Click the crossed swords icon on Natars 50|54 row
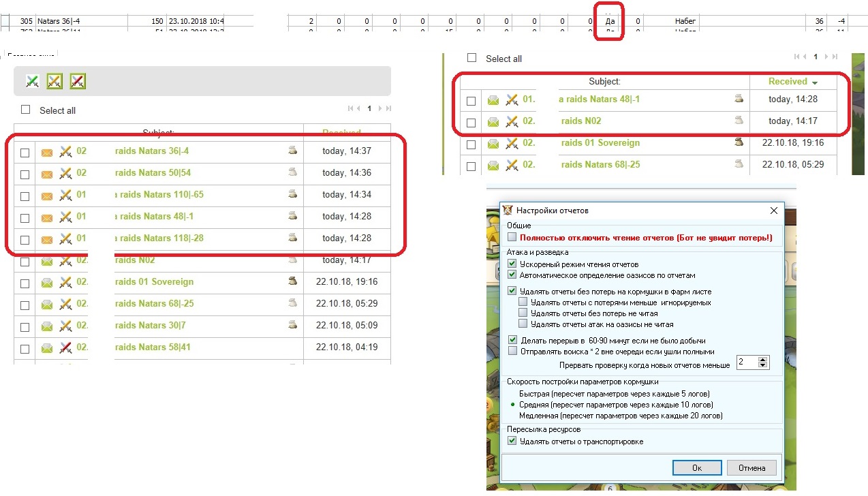 click(65, 174)
